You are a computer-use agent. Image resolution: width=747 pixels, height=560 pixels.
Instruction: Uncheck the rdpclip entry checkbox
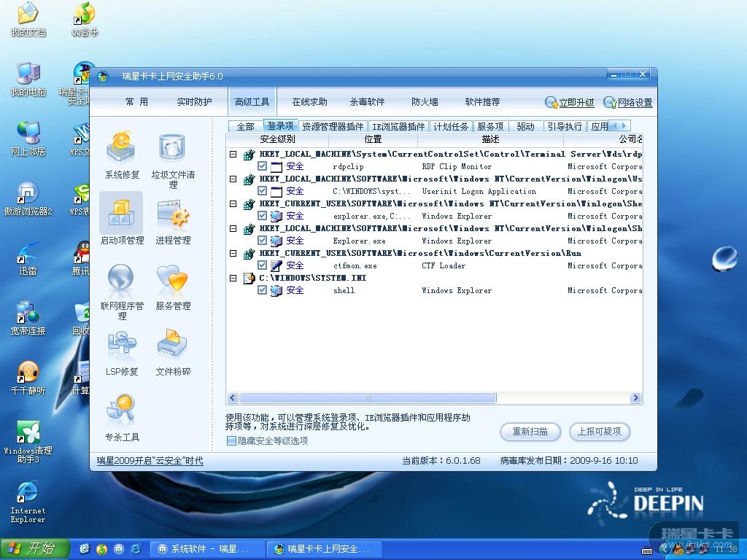point(262,166)
